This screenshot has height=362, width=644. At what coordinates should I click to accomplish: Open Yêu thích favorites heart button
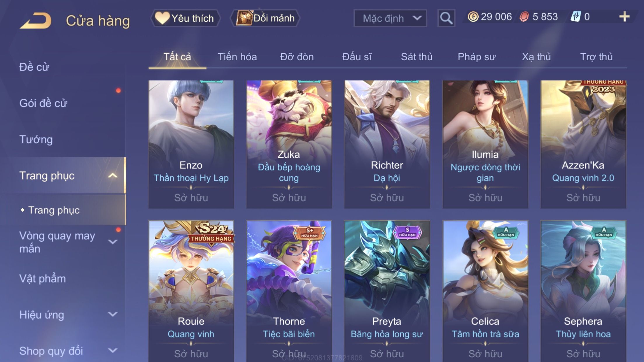tap(185, 18)
